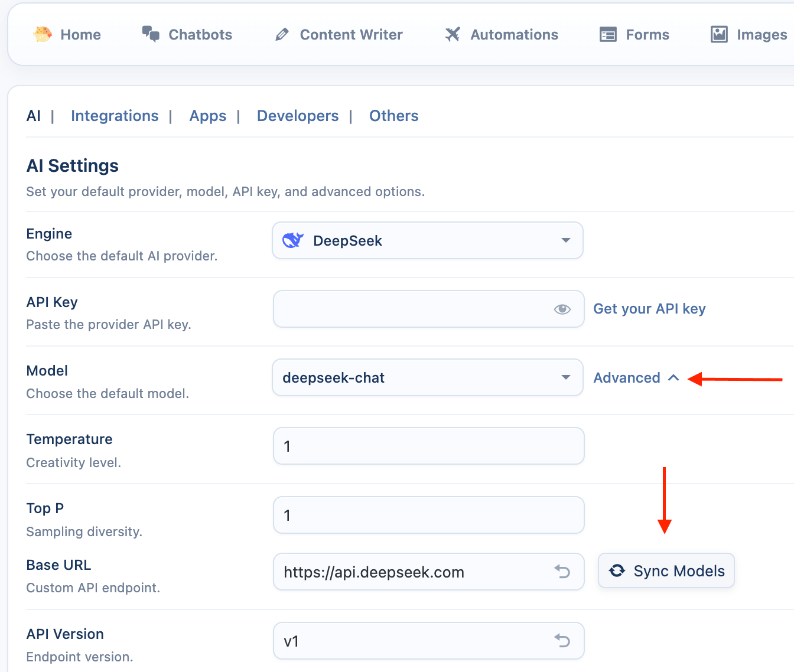The image size is (794, 672).
Task: Open the Model deepseek-chat dropdown
Action: tap(427, 377)
